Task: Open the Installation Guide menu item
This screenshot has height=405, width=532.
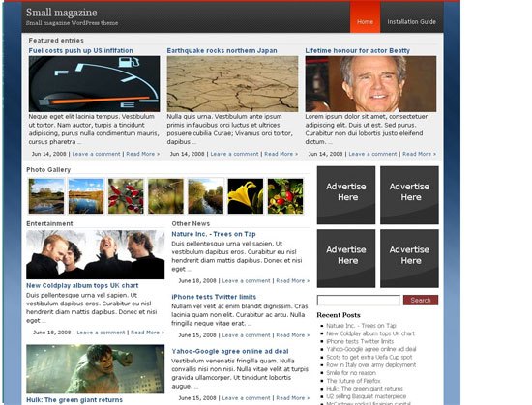Action: [x=411, y=21]
